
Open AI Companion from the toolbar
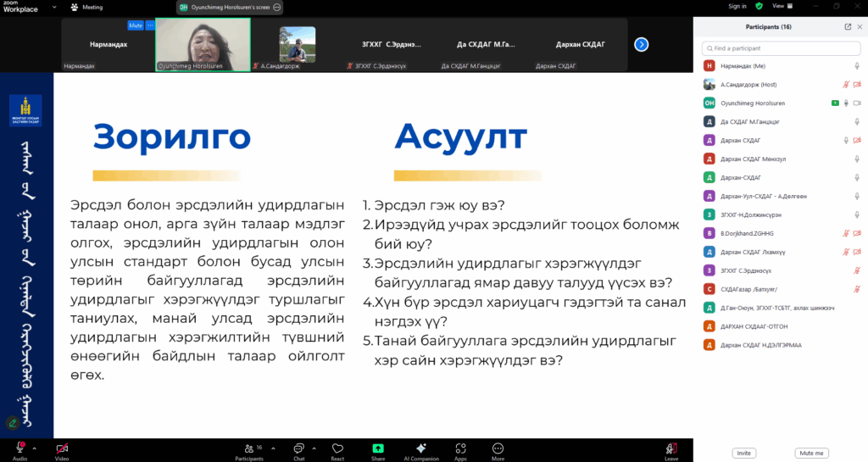(421, 448)
